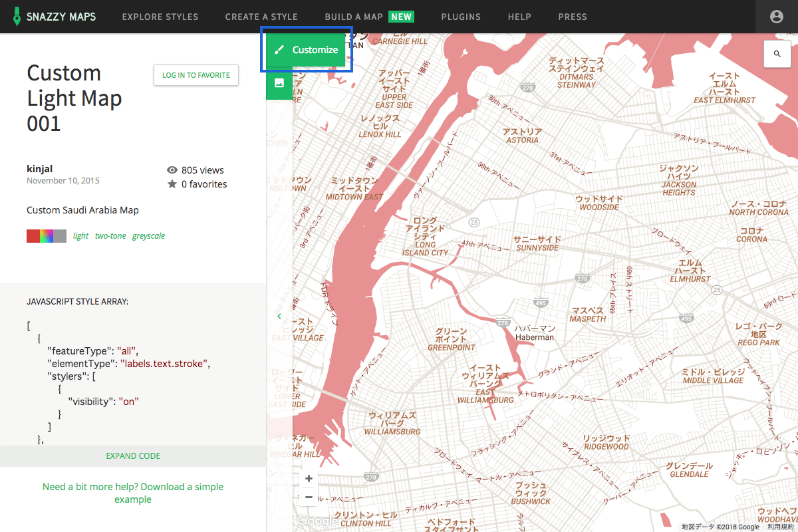
Task: Collapse the sidebar with the green chevron
Action: coord(279,317)
